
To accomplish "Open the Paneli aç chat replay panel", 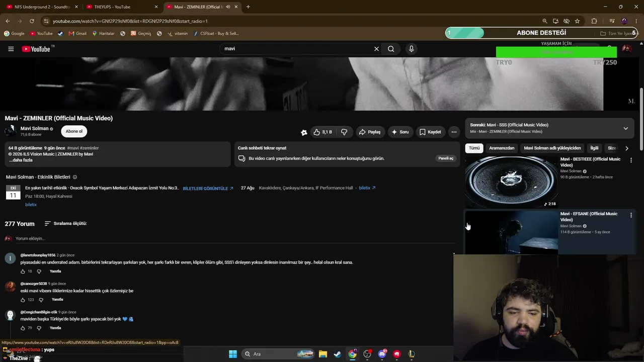I will 446,158.
